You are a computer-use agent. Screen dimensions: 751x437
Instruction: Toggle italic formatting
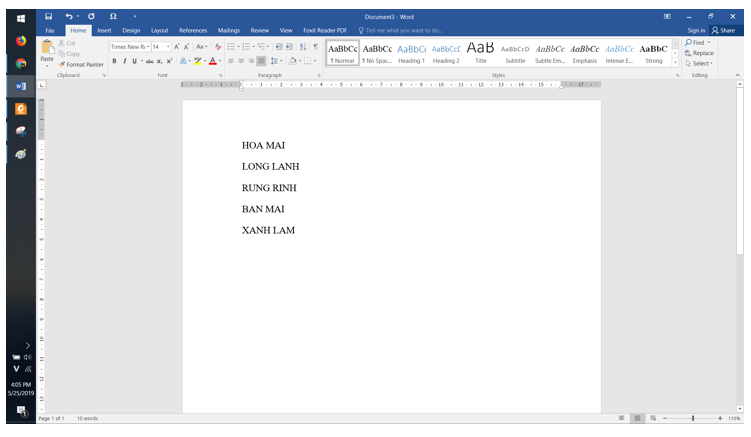125,61
